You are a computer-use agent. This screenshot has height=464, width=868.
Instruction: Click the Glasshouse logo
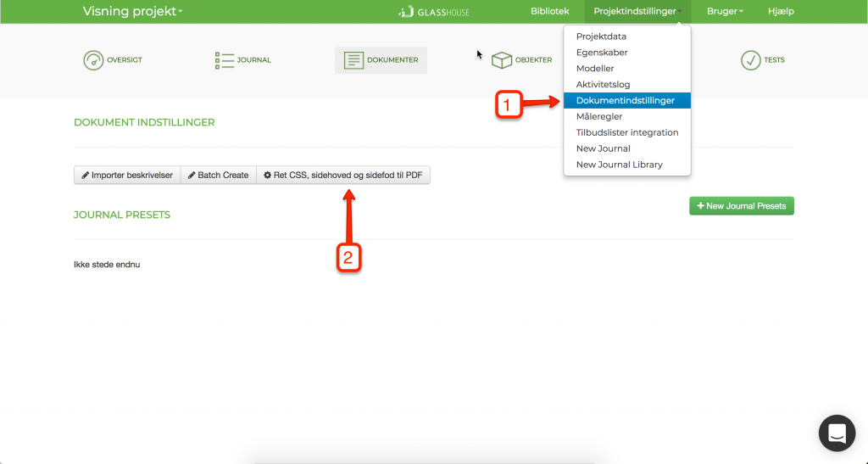[434, 12]
